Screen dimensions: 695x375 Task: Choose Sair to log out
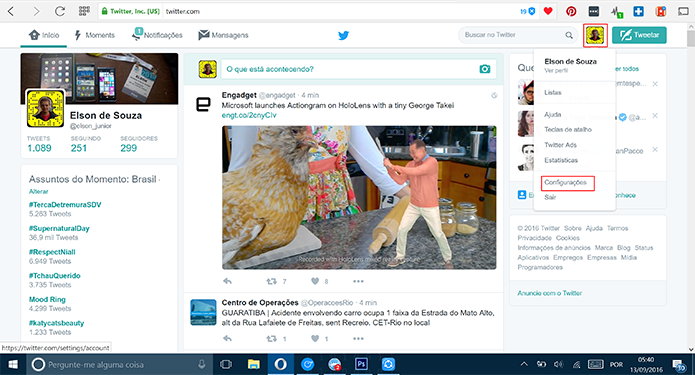550,197
